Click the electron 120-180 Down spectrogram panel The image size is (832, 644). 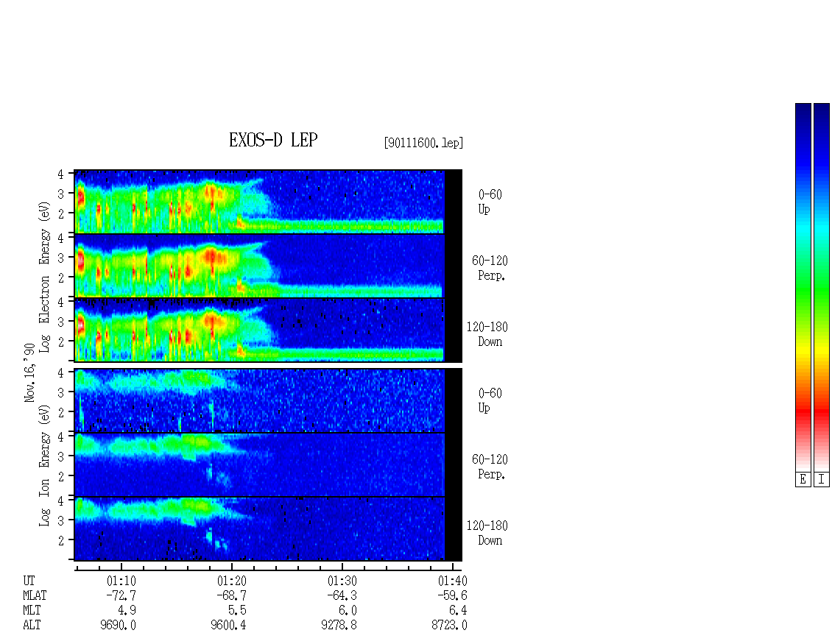[268, 330]
